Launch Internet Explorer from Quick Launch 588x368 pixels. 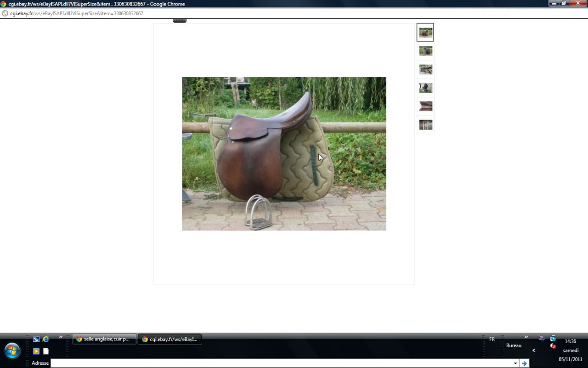(x=46, y=339)
